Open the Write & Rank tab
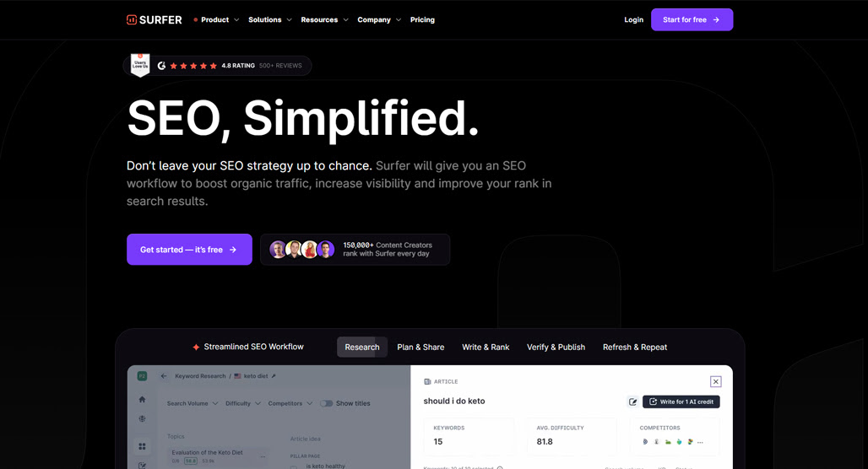 pos(486,348)
